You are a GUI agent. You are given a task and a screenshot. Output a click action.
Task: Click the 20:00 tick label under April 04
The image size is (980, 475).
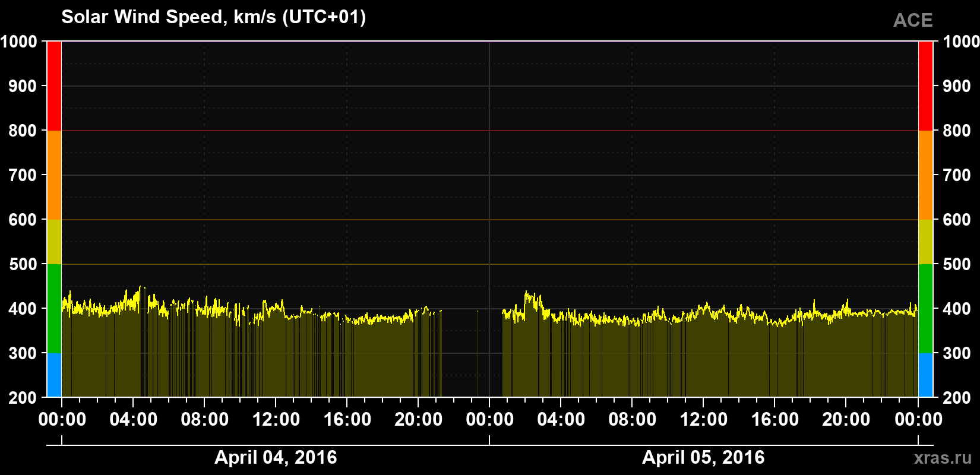[418, 420]
